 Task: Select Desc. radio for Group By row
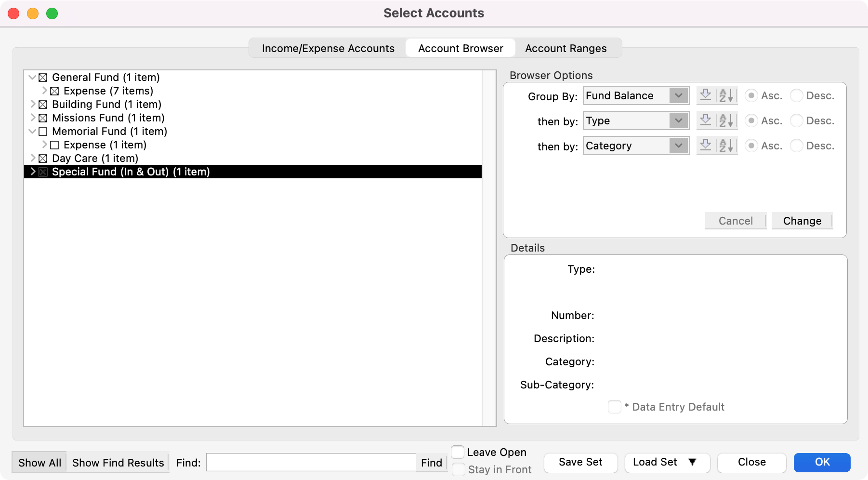(x=797, y=95)
